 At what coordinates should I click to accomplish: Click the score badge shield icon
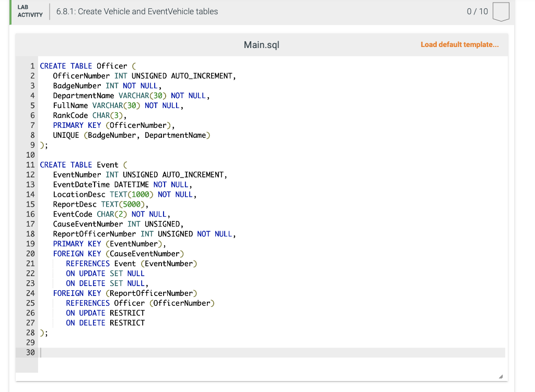(x=501, y=11)
